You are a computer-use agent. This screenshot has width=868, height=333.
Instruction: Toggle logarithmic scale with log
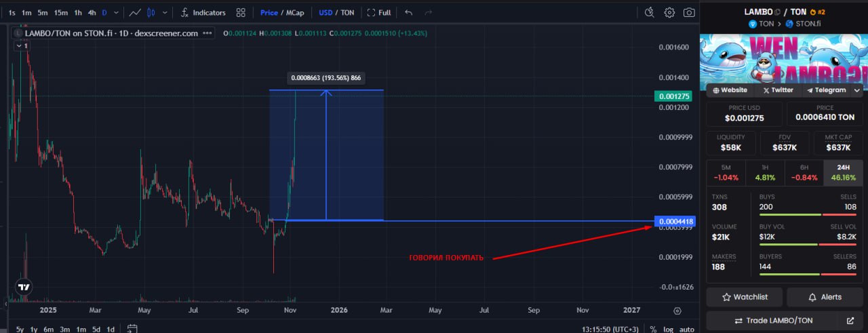(x=668, y=329)
